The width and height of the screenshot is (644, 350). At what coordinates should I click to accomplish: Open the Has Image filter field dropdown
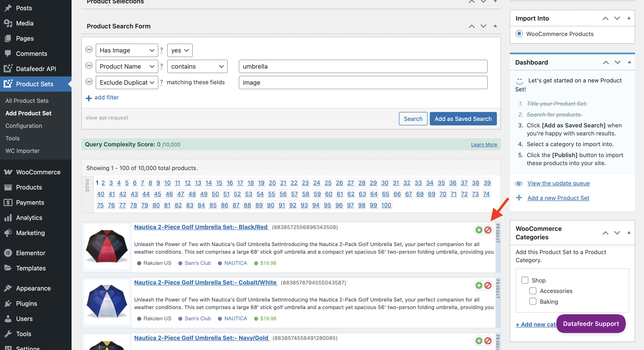click(x=127, y=50)
